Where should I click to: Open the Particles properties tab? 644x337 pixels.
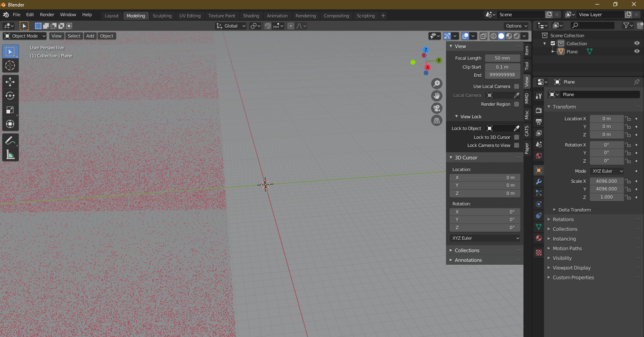[x=538, y=193]
